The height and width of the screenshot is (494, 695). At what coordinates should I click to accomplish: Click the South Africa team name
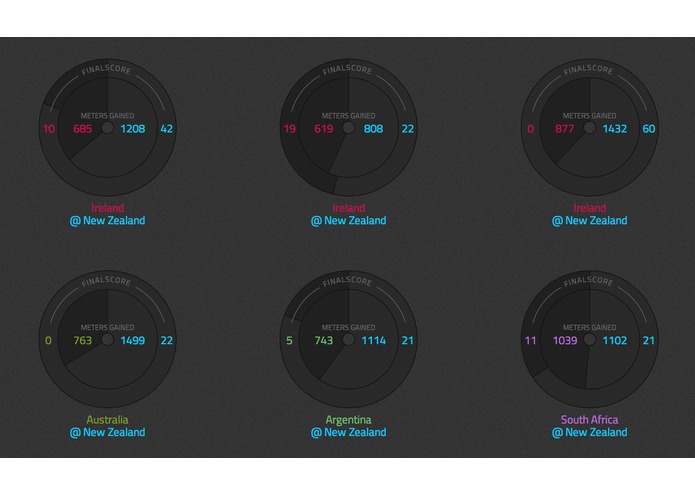point(590,420)
